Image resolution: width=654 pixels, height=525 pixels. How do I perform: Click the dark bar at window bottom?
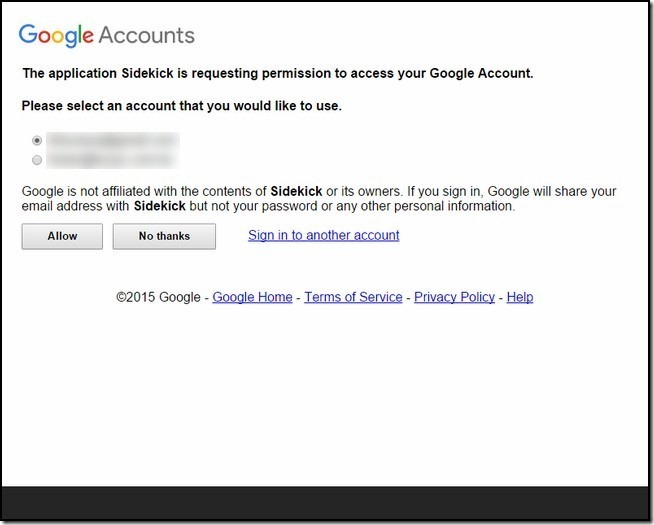coord(325,503)
